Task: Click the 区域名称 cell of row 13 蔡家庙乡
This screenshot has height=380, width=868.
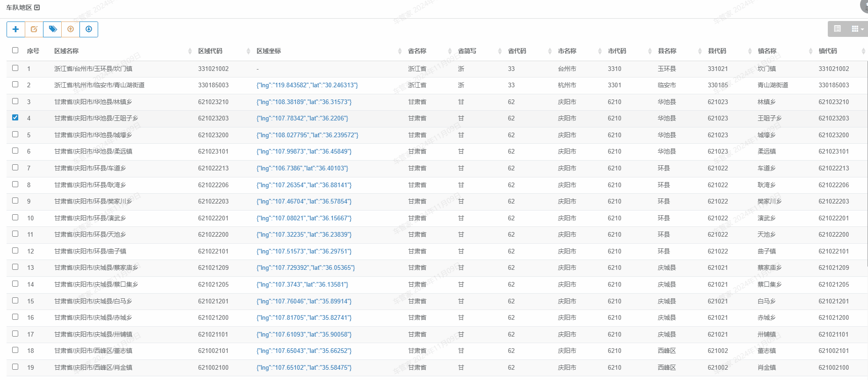Action: [96, 268]
